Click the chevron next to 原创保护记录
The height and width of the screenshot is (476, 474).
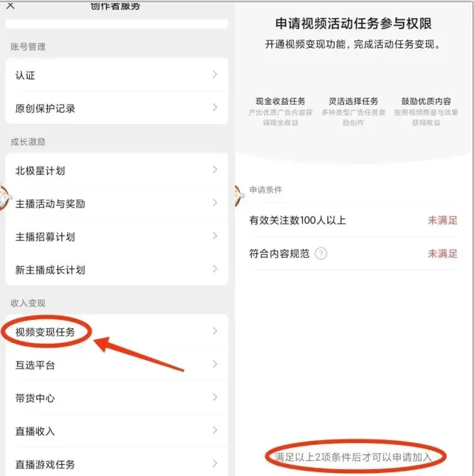tap(215, 108)
